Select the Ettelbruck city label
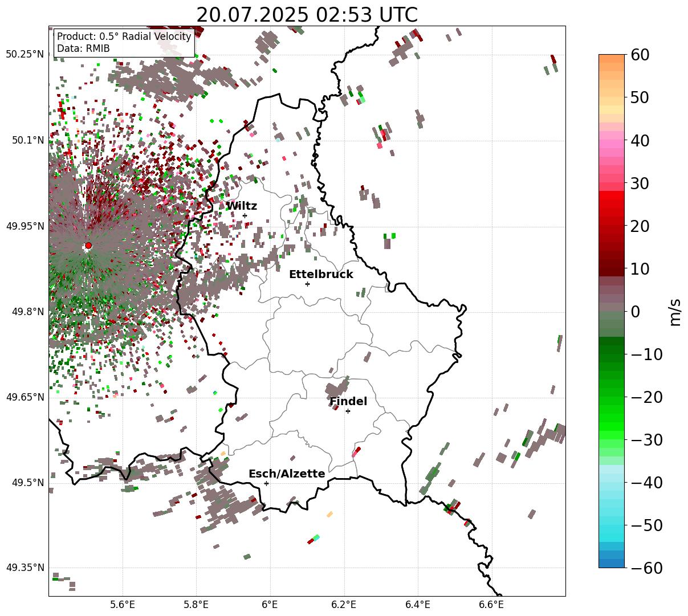 point(321,275)
